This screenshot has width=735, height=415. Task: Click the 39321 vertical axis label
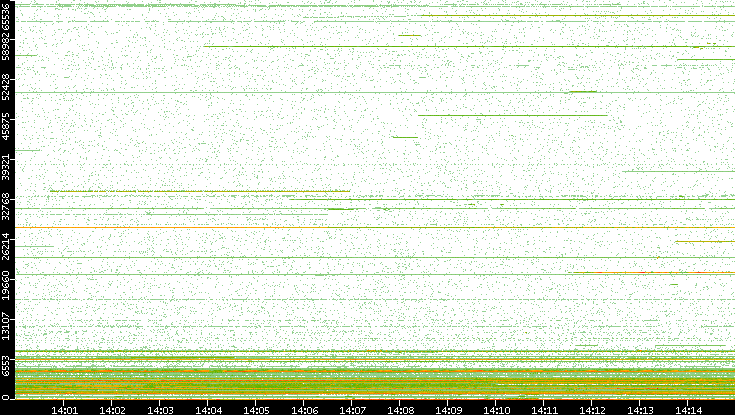tap(6, 166)
